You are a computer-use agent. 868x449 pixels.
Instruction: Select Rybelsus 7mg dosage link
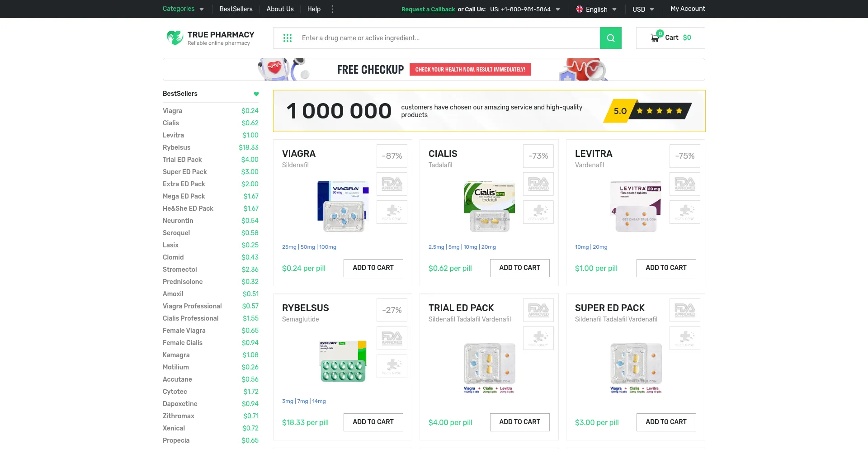(302, 401)
